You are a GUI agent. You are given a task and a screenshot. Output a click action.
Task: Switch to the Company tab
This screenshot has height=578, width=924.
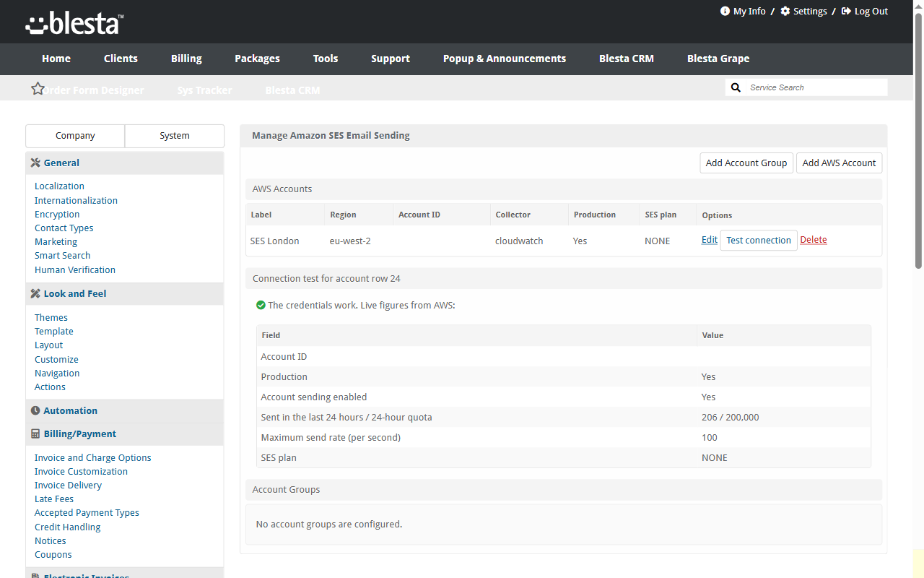tap(75, 136)
